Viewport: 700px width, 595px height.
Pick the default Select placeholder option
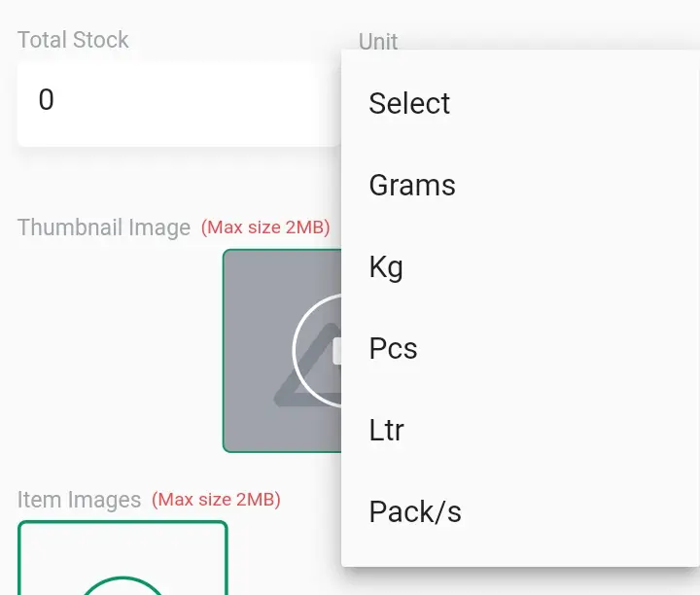coord(520,103)
